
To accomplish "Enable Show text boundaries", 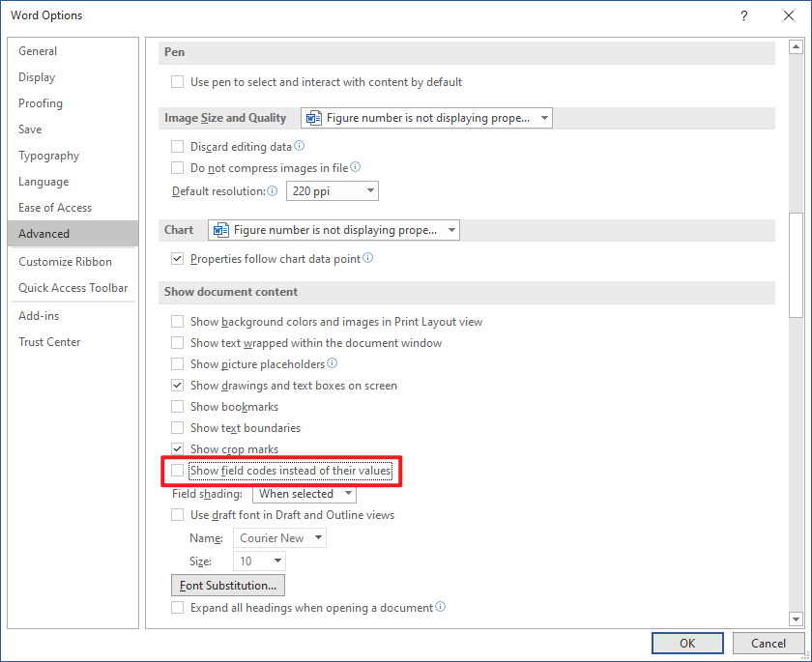I will (177, 427).
